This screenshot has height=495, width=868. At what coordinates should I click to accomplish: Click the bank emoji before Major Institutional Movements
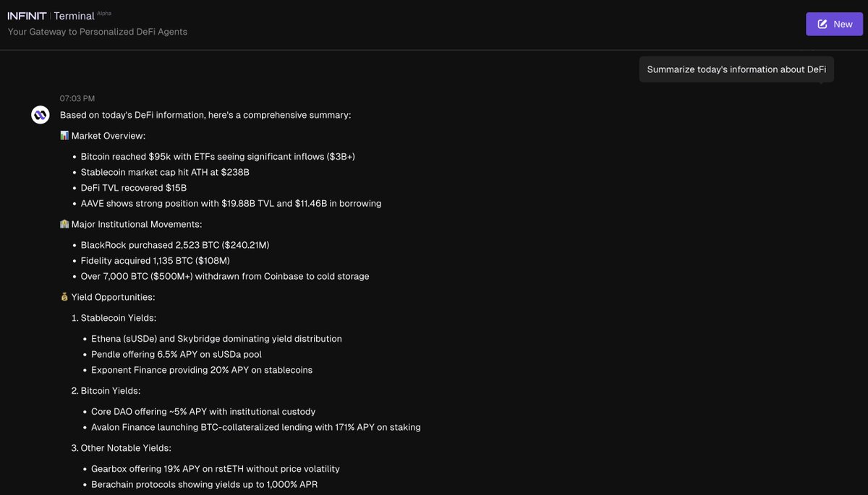pos(64,225)
